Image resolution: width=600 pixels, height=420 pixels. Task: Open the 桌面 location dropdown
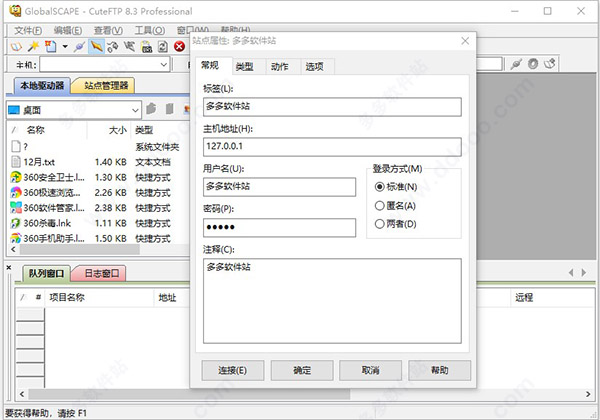tap(135, 111)
